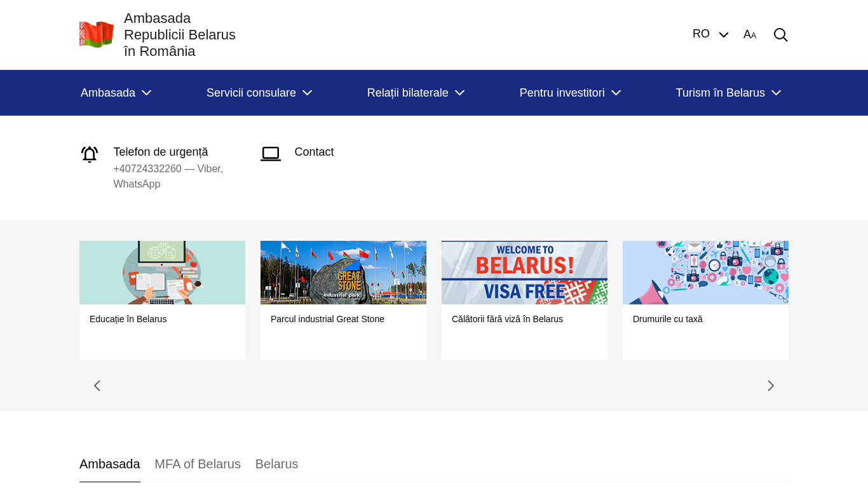Open Educație în Belarus card thumbnail
Viewport: 868px width, 488px height.
tap(162, 273)
